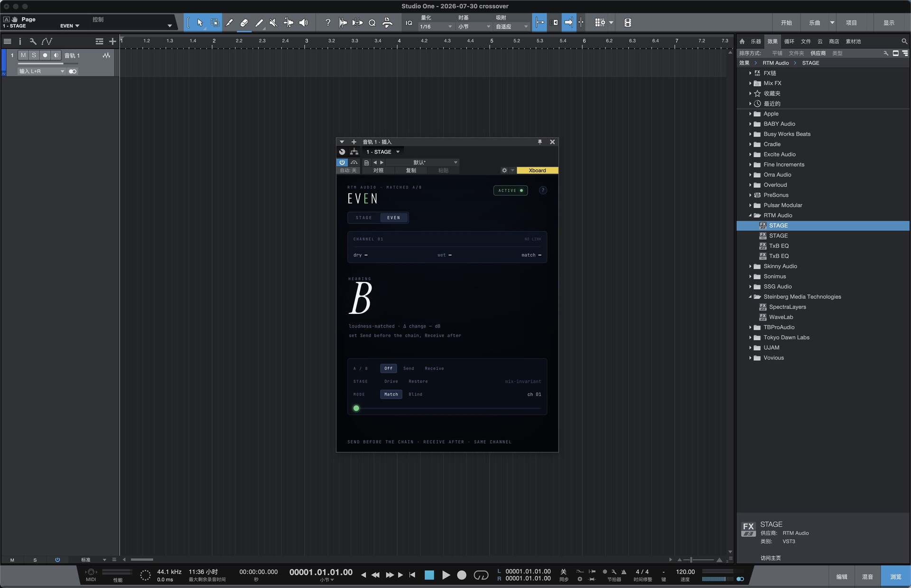
Task: Click the browser search magnifier icon
Action: pos(904,41)
